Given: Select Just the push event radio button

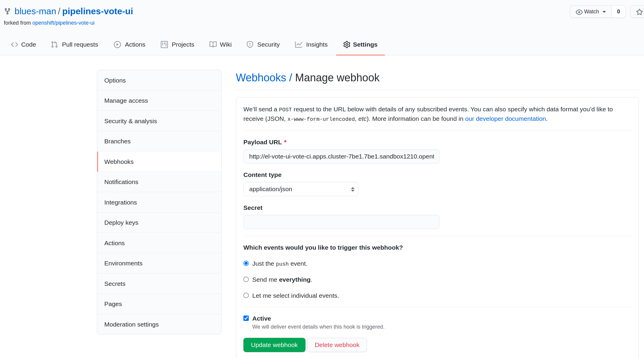Looking at the screenshot, I should 246,263.
